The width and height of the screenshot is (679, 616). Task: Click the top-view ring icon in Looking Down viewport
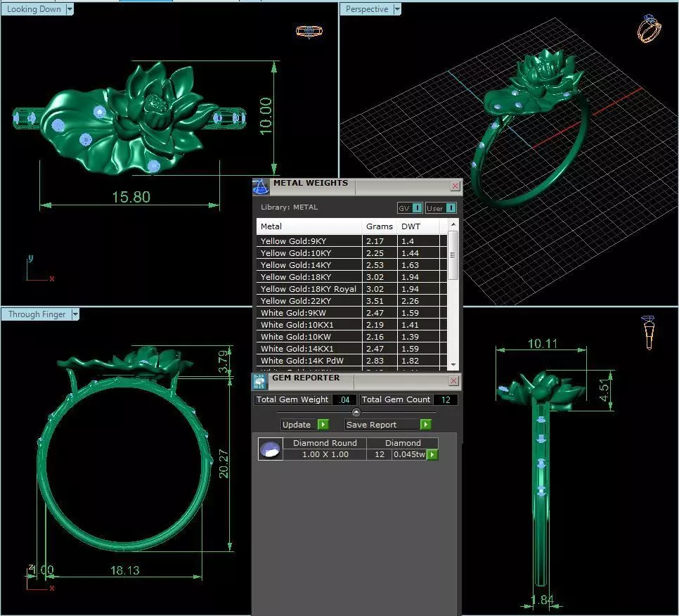click(x=309, y=32)
